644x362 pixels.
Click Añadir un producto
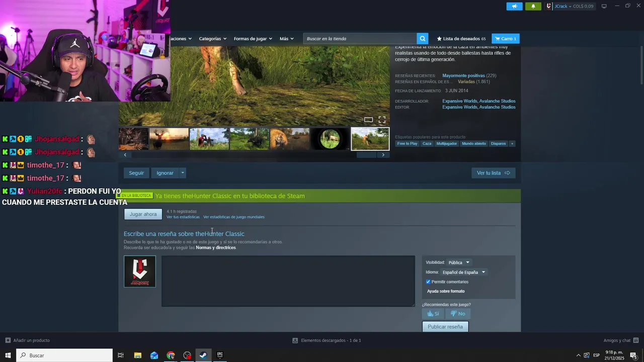coord(28,340)
